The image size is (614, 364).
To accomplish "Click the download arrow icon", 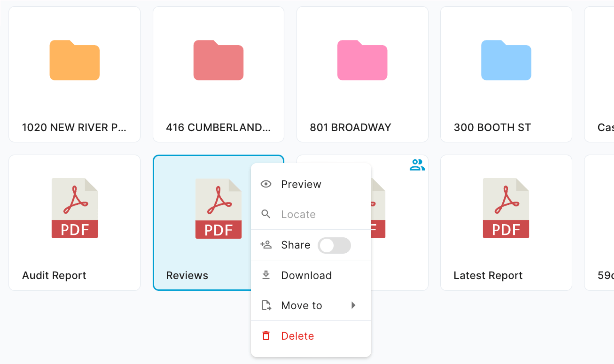I will pyautogui.click(x=266, y=275).
